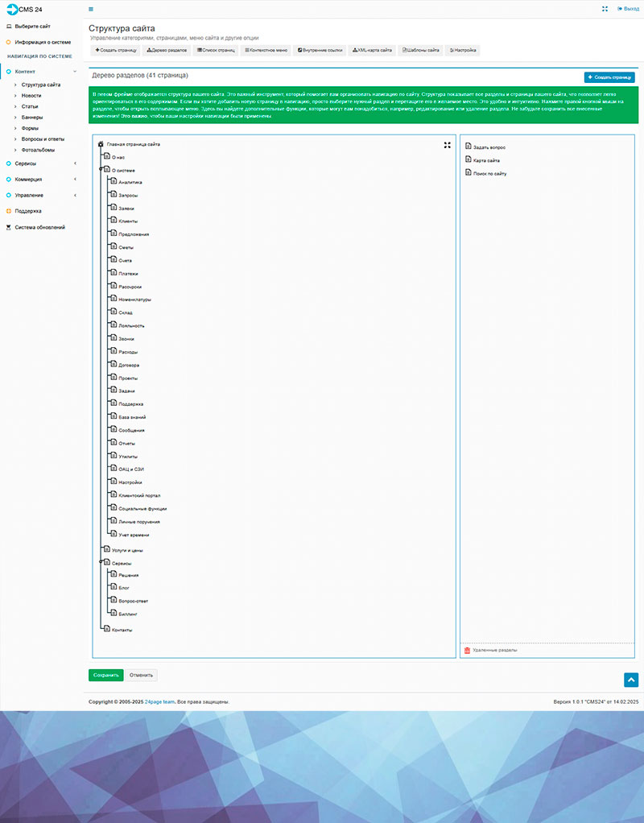The image size is (644, 823).
Task: Select the Клиентский портал tree node
Action: coord(138,495)
